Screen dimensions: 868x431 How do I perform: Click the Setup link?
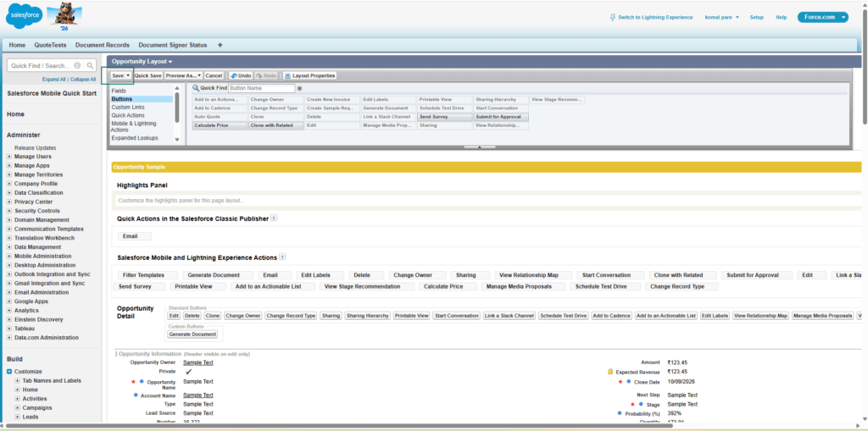[x=757, y=17]
